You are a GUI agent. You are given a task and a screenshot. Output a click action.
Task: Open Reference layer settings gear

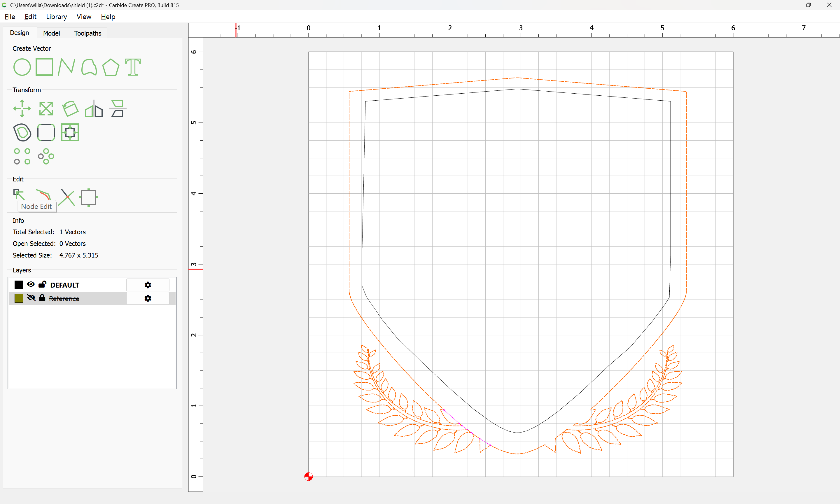148,298
